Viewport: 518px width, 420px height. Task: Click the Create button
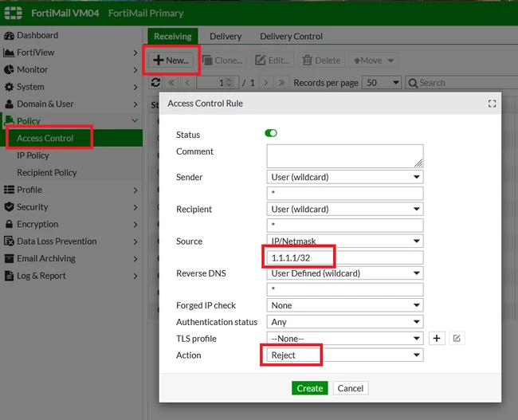(309, 388)
